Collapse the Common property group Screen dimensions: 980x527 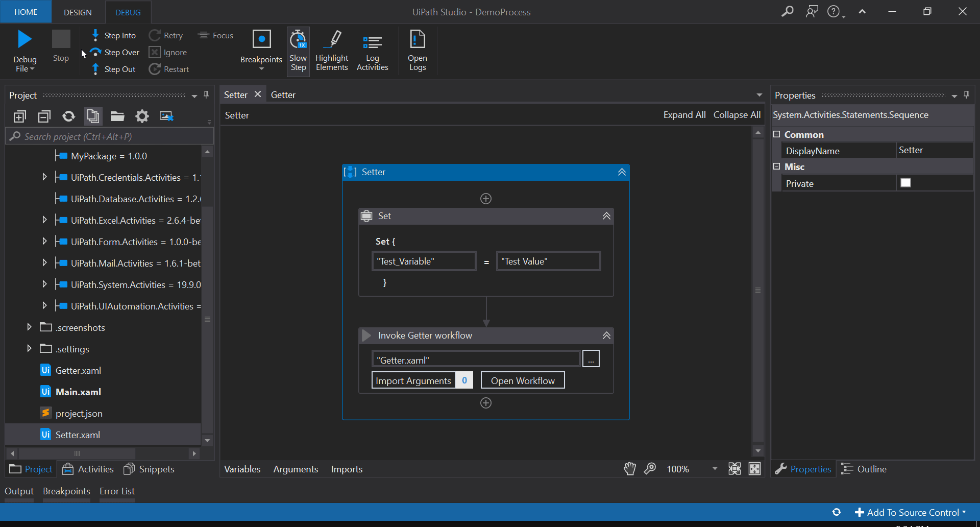point(777,134)
